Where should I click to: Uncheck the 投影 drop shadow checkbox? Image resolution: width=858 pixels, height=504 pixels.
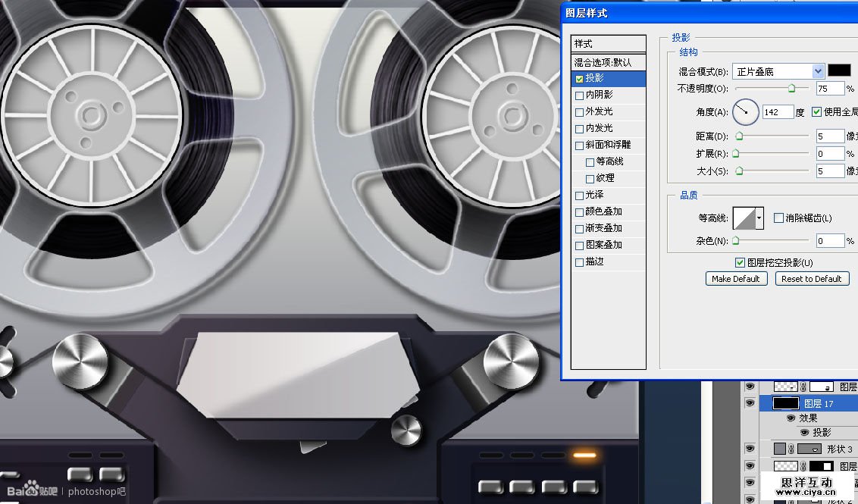(x=580, y=79)
